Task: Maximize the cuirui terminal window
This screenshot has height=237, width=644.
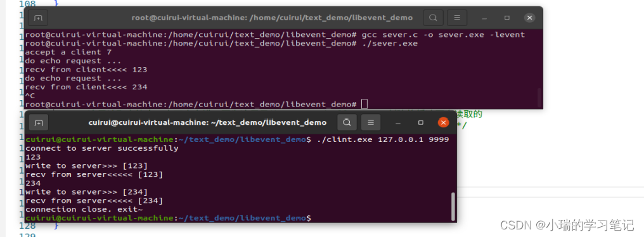Action: [x=421, y=122]
